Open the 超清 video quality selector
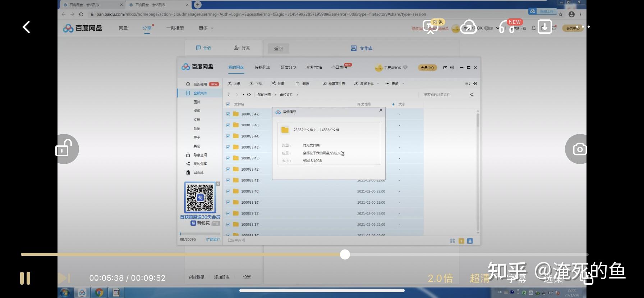The width and height of the screenshot is (644, 298). [480, 278]
